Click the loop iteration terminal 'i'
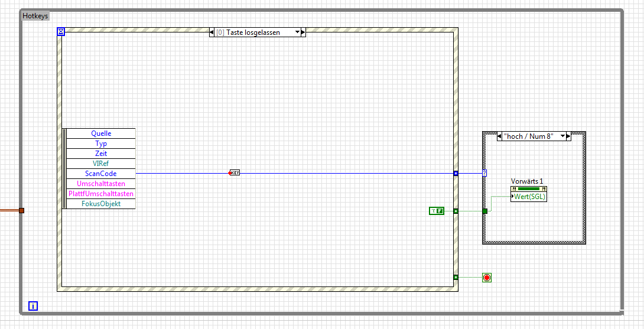The image size is (644, 329). [x=33, y=305]
